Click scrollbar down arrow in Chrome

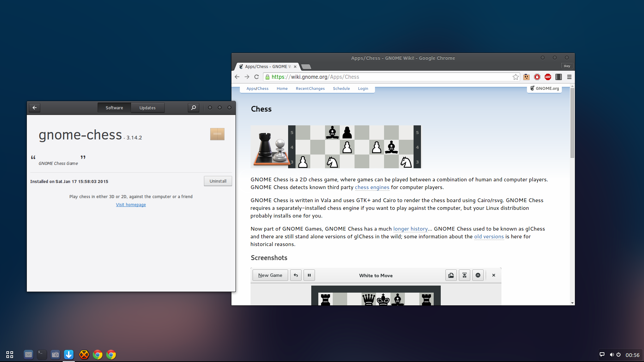572,303
